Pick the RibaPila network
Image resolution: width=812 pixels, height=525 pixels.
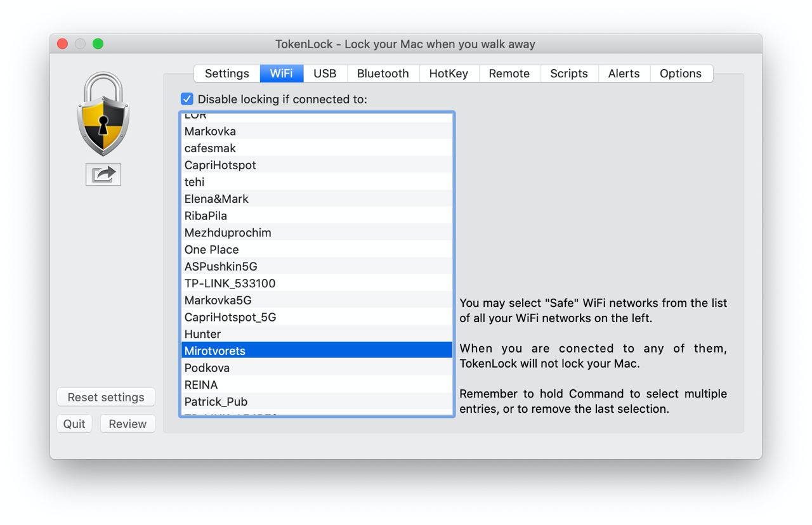pos(317,216)
